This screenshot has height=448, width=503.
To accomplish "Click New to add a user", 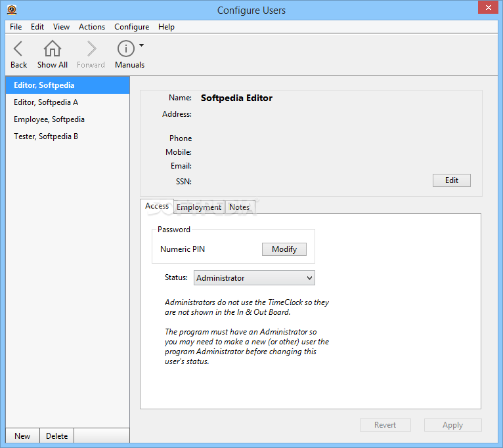I will tap(22, 436).
